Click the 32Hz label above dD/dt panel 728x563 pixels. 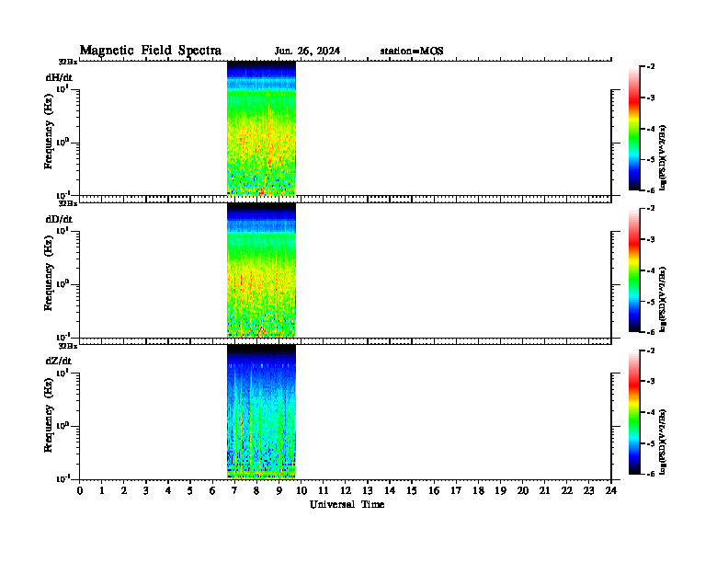coord(67,203)
